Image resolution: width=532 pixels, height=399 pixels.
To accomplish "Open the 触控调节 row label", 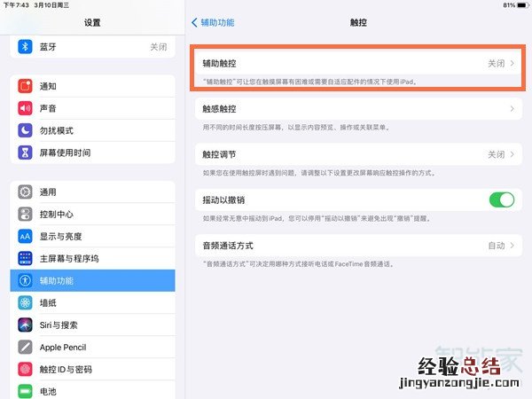I will (219, 154).
